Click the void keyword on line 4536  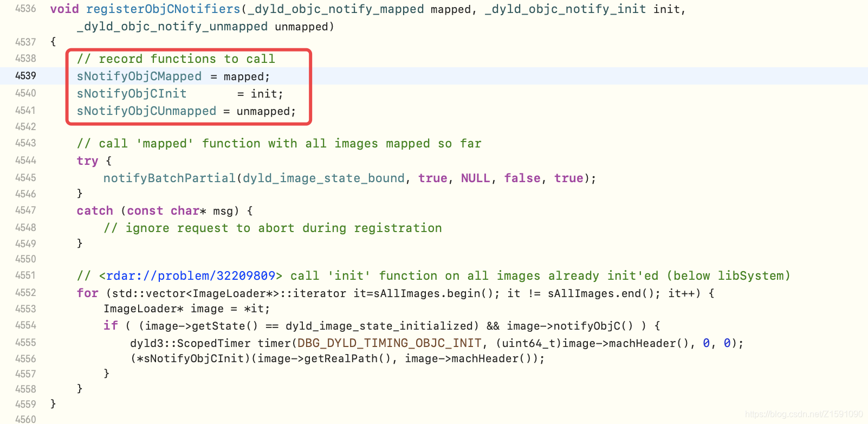[64, 9]
